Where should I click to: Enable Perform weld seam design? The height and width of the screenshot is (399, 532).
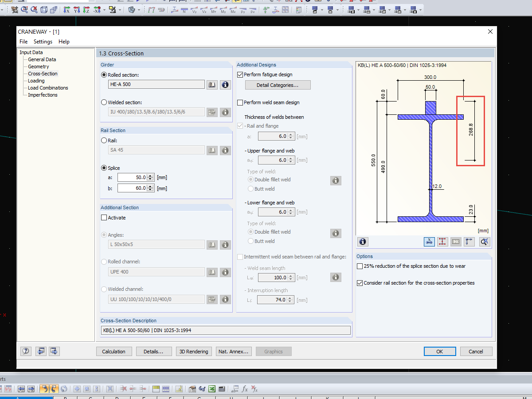240,102
